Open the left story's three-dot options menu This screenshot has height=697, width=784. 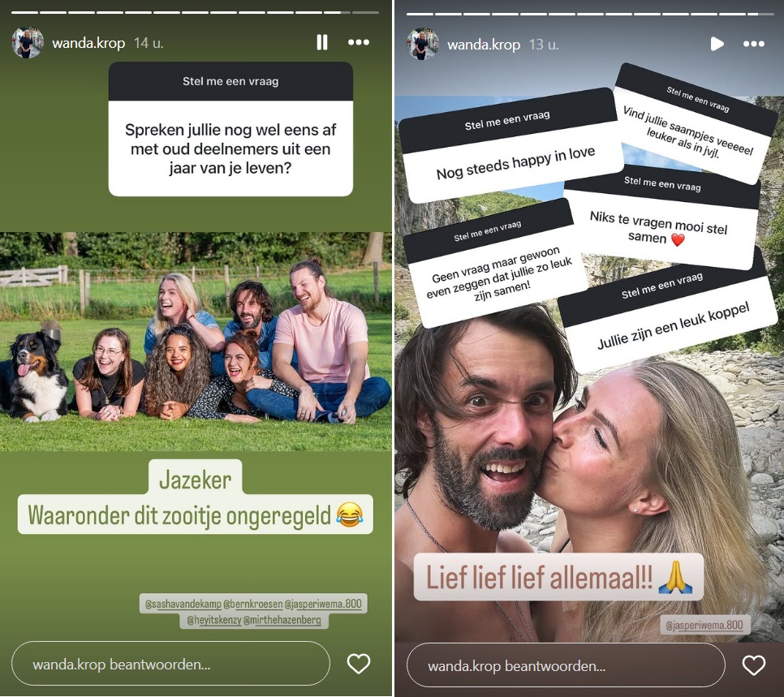pos(359,42)
